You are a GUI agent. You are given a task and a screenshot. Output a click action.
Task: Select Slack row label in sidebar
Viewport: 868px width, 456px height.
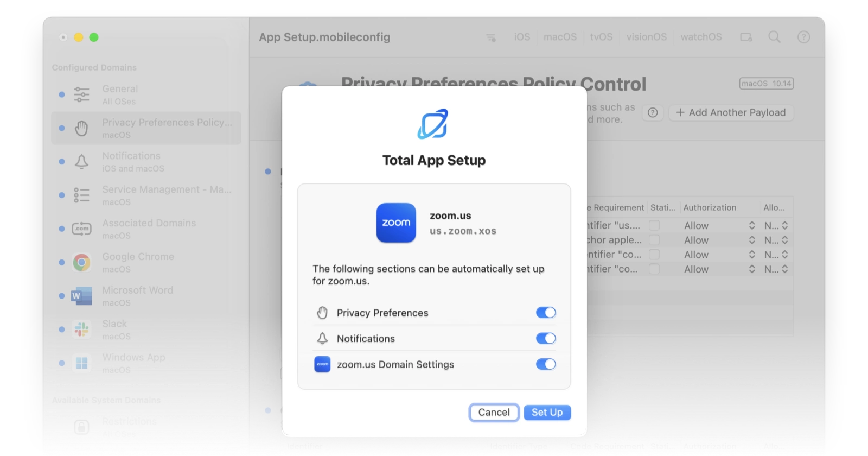pos(114,324)
